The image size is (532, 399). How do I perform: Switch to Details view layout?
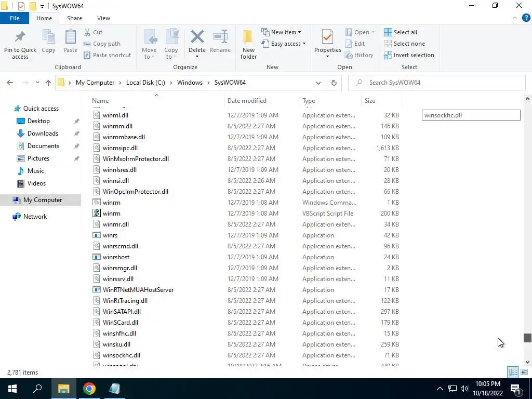click(513, 372)
